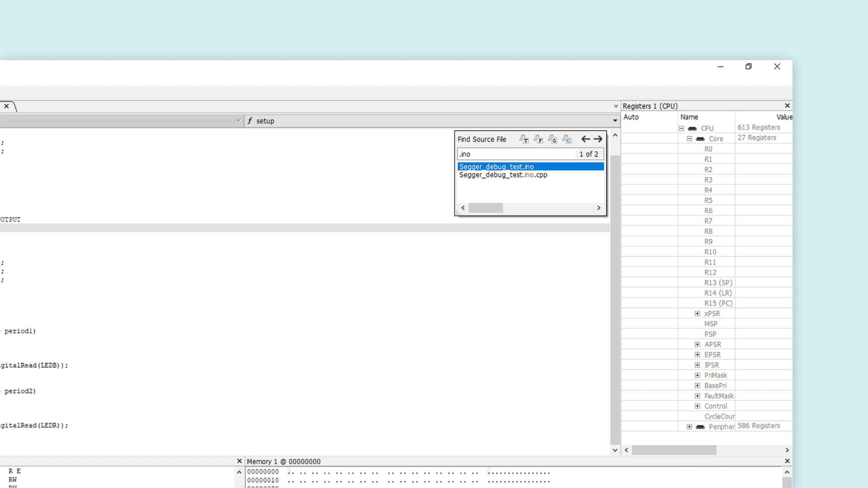Click the Registers panel horizontal scrollbar

[x=674, y=450]
